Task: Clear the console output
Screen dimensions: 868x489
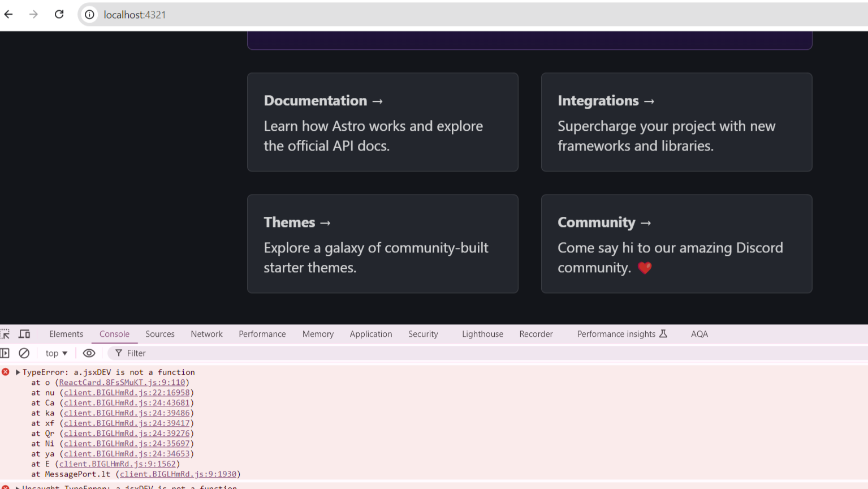Action: coord(24,353)
